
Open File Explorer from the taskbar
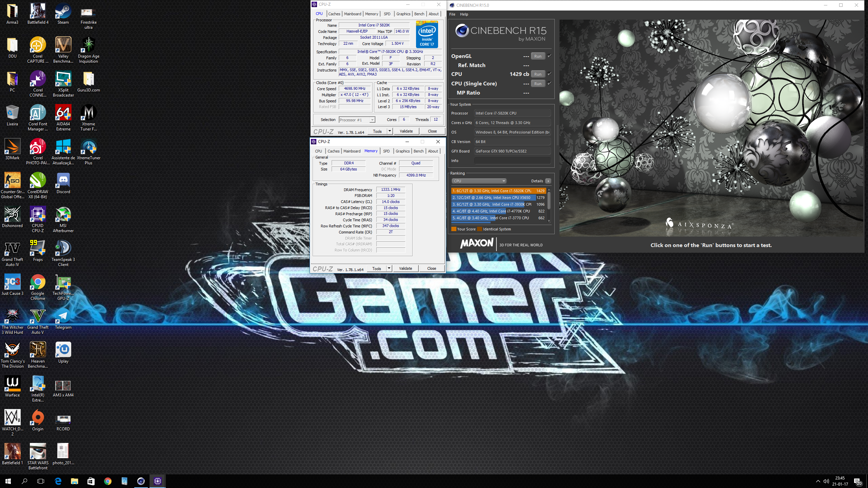[74, 481]
